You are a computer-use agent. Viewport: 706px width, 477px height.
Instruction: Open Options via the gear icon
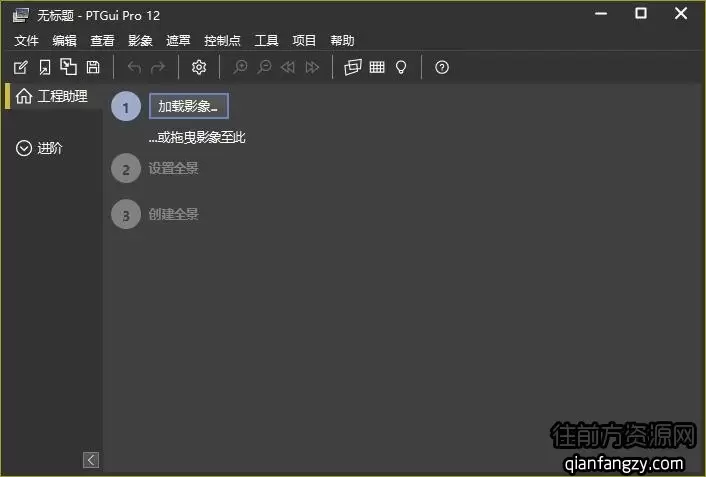199,67
